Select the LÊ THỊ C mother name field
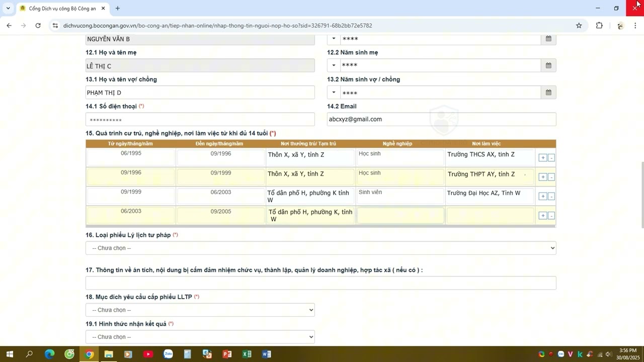Image resolution: width=644 pixels, height=362 pixels. click(200, 66)
